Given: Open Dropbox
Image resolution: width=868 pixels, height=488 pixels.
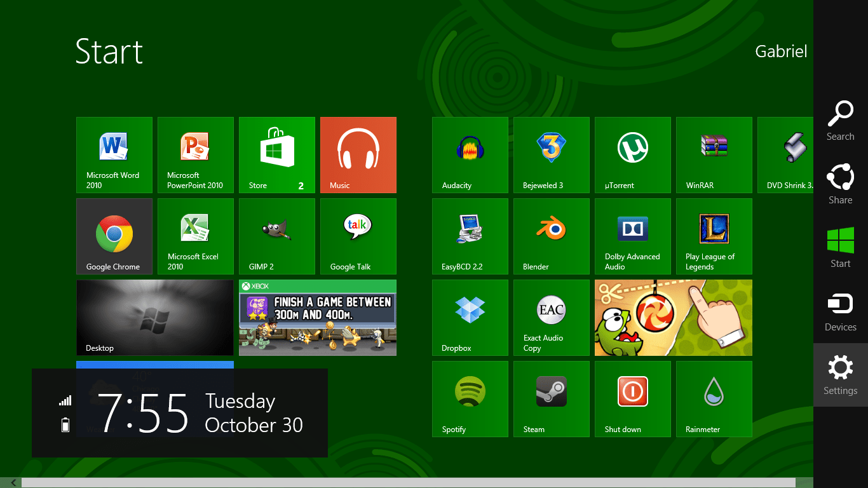Looking at the screenshot, I should [470, 318].
